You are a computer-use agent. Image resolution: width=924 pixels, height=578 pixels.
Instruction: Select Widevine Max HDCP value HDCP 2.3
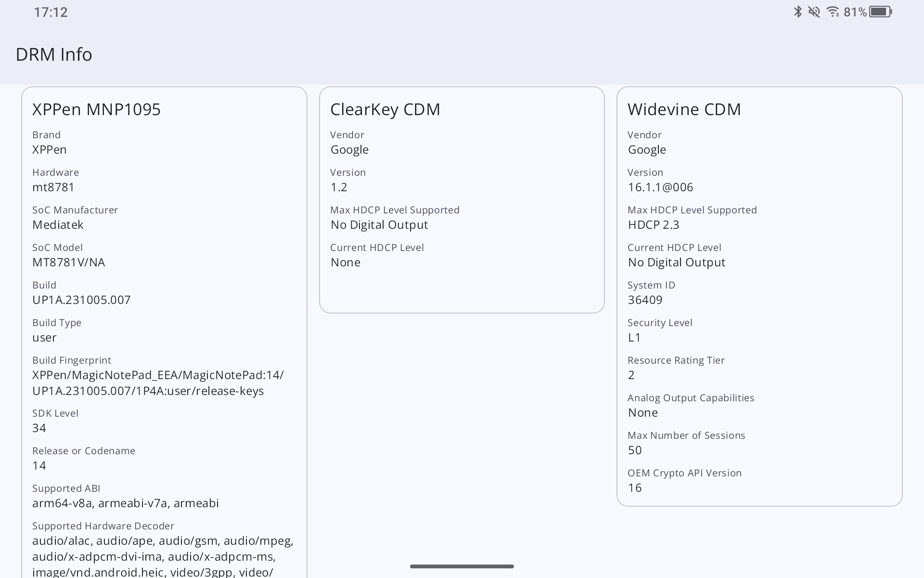click(x=654, y=224)
